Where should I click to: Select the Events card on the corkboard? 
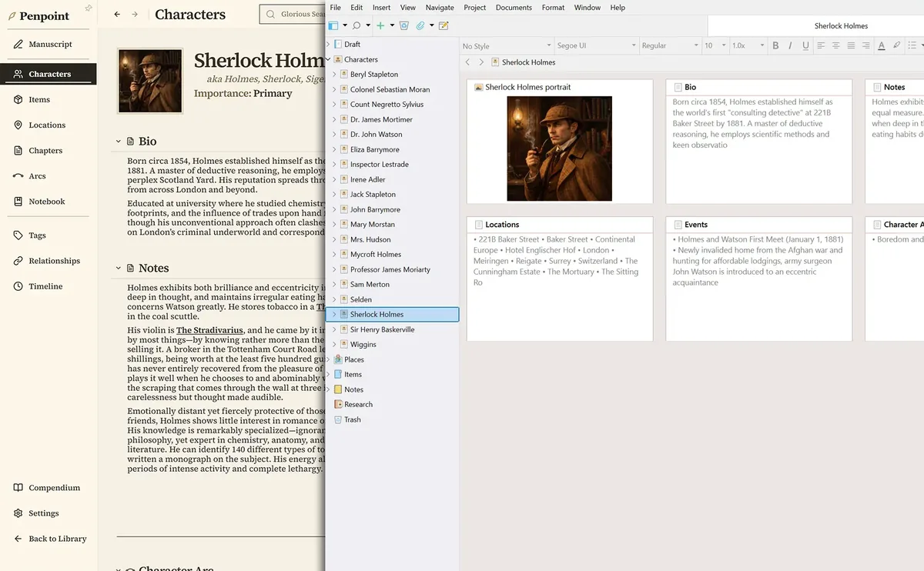(x=759, y=279)
